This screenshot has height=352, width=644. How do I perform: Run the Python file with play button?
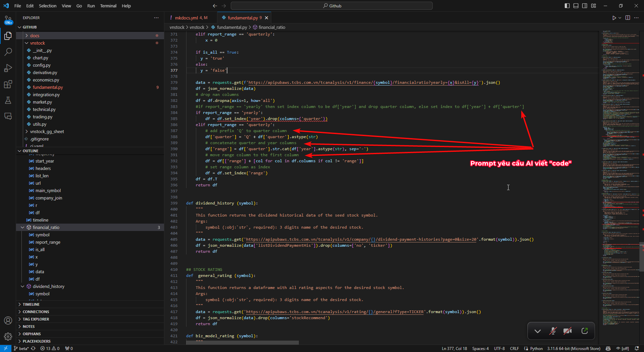614,18
